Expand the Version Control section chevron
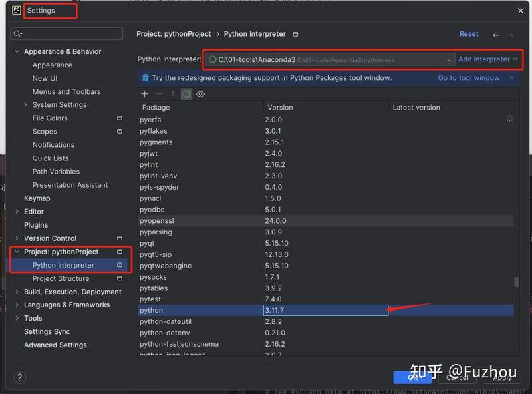The image size is (532, 394). pyautogui.click(x=17, y=238)
